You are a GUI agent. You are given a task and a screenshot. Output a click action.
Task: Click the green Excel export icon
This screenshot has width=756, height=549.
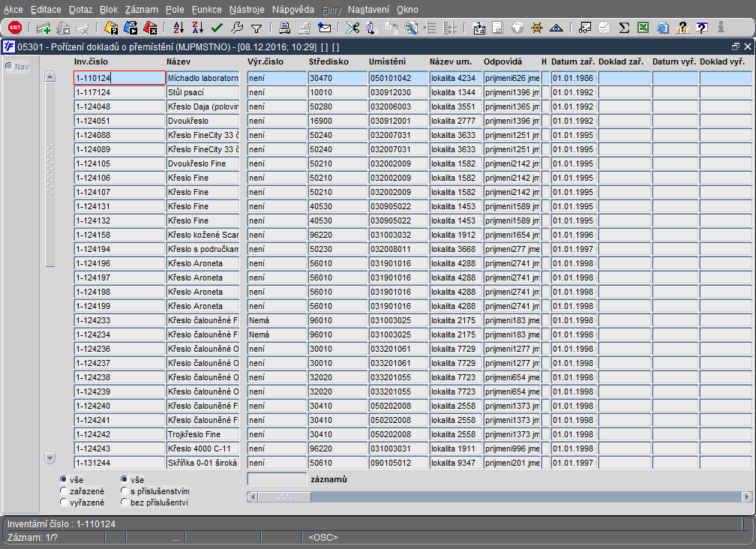(643, 28)
